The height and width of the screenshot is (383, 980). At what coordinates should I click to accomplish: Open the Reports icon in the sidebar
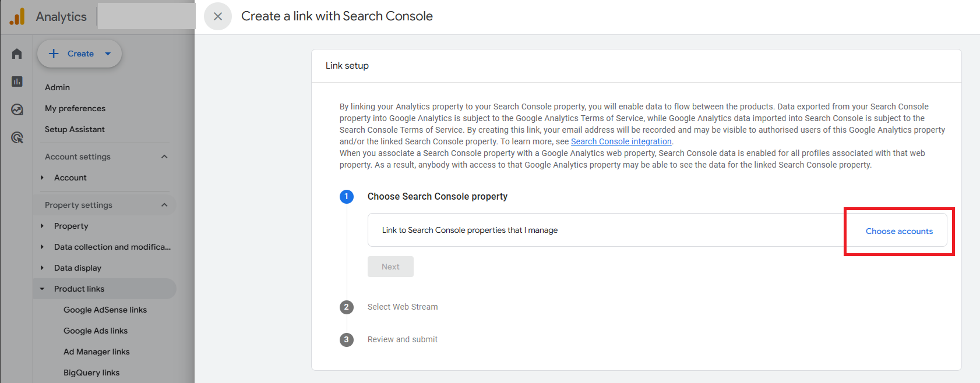point(16,81)
